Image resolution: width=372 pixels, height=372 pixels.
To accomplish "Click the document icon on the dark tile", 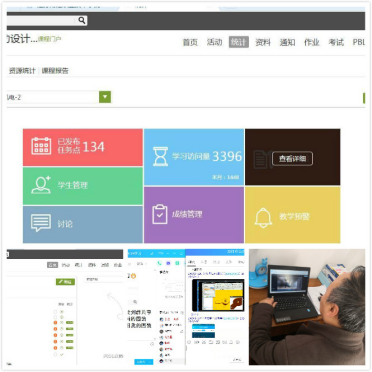I will click(261, 160).
